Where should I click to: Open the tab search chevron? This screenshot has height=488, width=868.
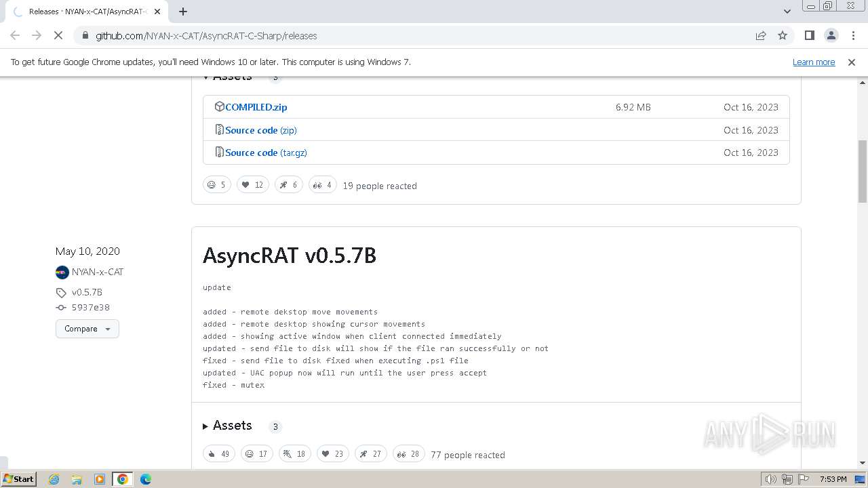[787, 12]
